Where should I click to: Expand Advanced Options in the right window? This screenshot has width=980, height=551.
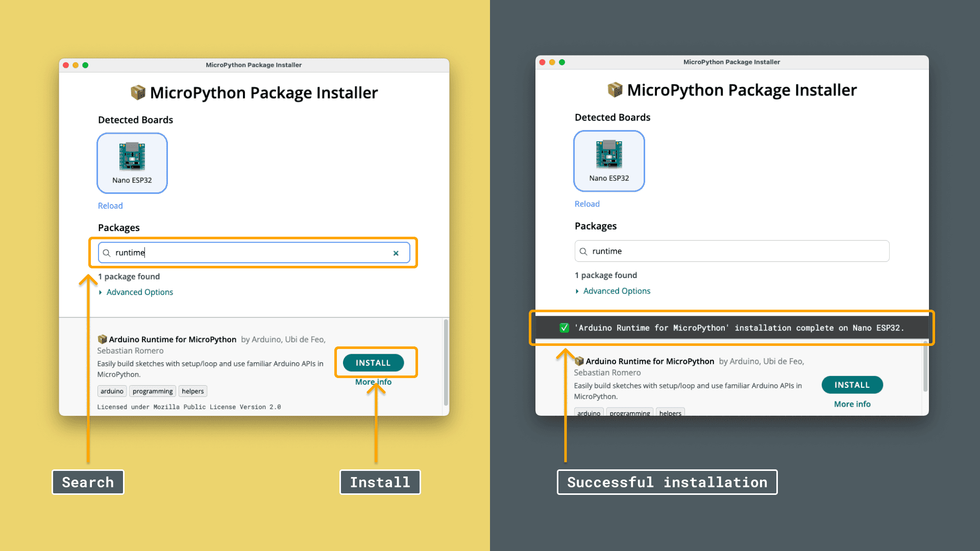pyautogui.click(x=616, y=291)
